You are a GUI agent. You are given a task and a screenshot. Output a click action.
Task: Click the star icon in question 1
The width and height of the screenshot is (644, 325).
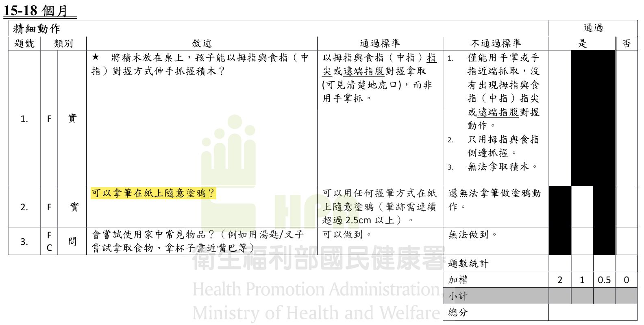tap(96, 57)
